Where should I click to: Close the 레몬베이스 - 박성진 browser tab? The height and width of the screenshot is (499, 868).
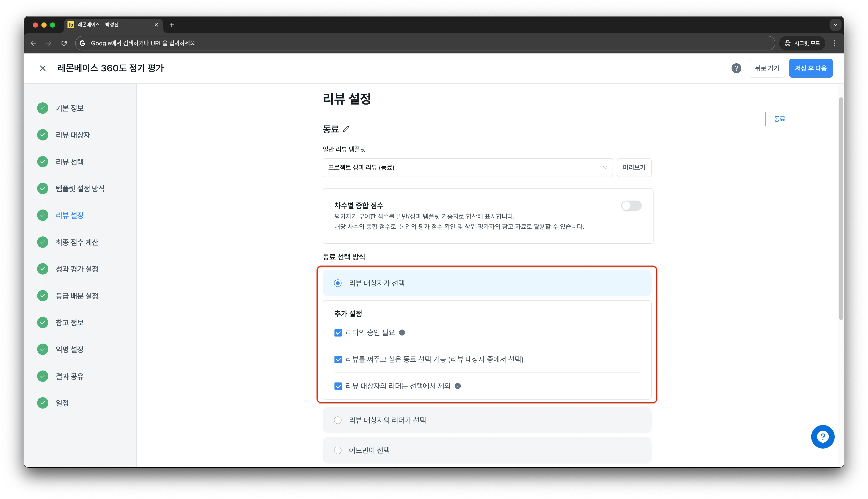(156, 25)
